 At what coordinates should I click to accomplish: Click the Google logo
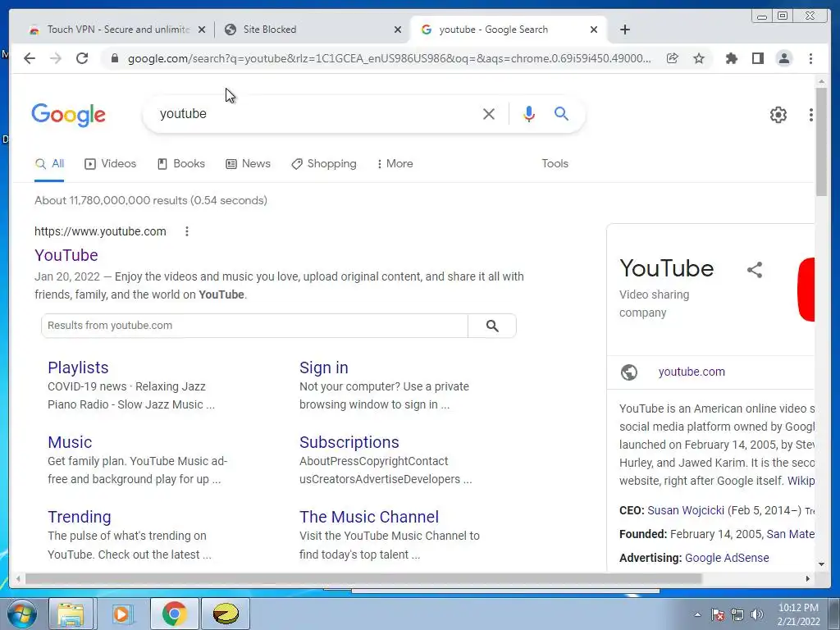69,115
